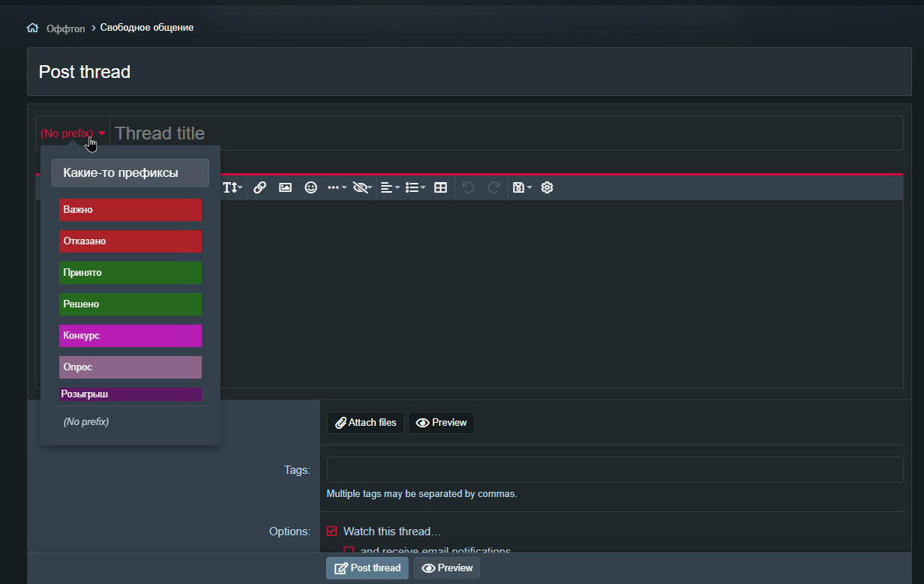Click the insert image icon
The width and height of the screenshot is (924, 584).
[x=285, y=187]
